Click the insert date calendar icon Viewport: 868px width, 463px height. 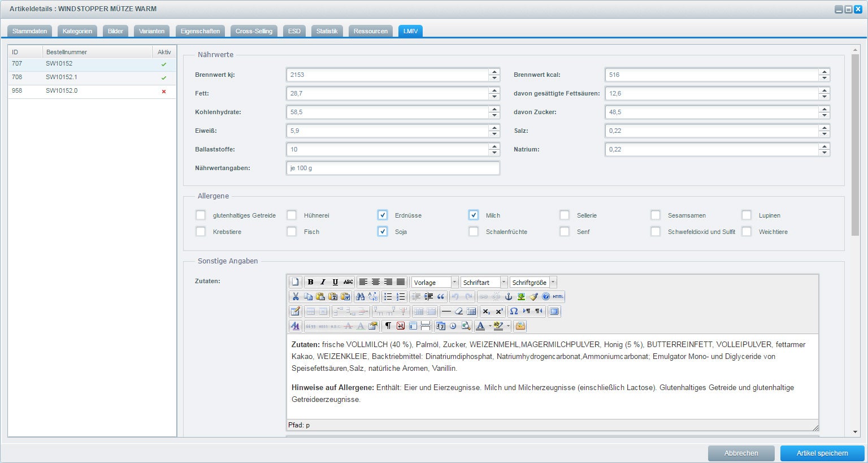coord(441,326)
